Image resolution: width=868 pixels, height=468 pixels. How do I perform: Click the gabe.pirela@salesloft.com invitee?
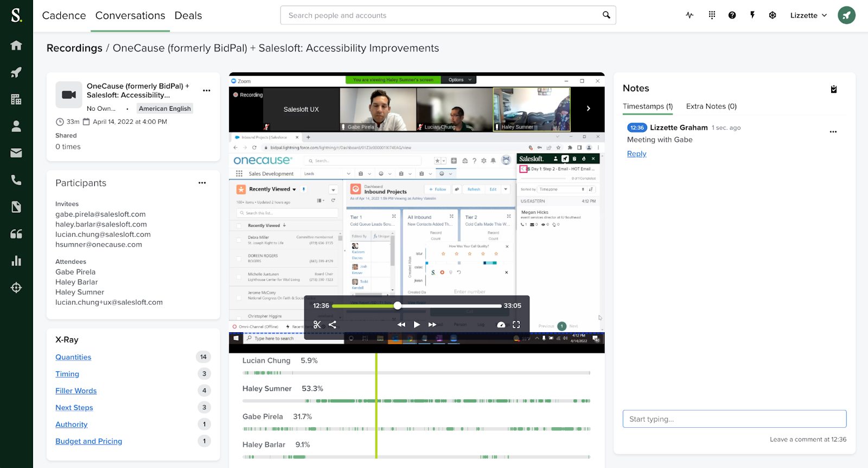pos(100,214)
